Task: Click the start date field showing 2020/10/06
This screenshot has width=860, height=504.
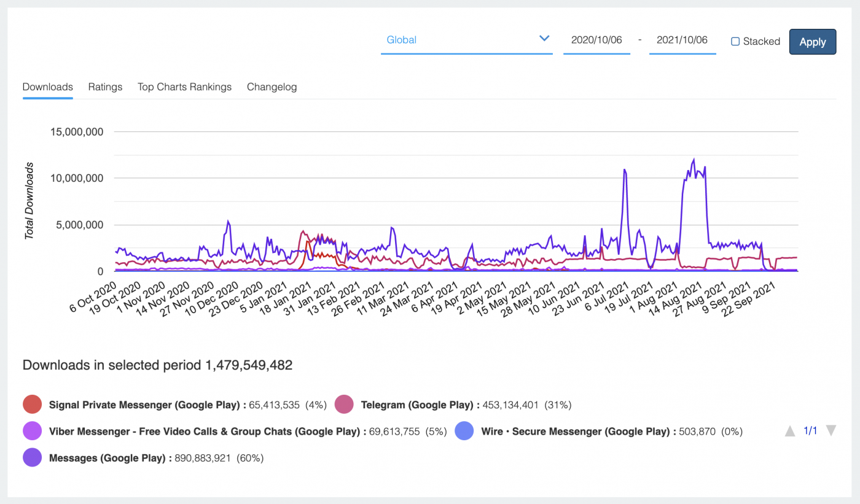Action: 596,39
